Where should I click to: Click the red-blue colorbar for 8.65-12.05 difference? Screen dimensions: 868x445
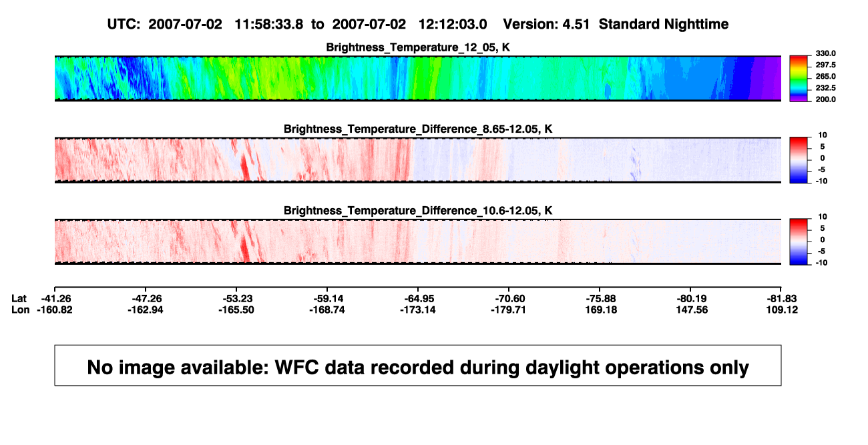[x=799, y=160]
